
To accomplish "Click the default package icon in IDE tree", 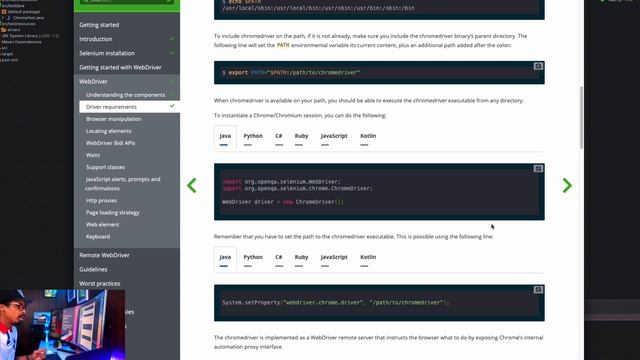I will 4,12.
